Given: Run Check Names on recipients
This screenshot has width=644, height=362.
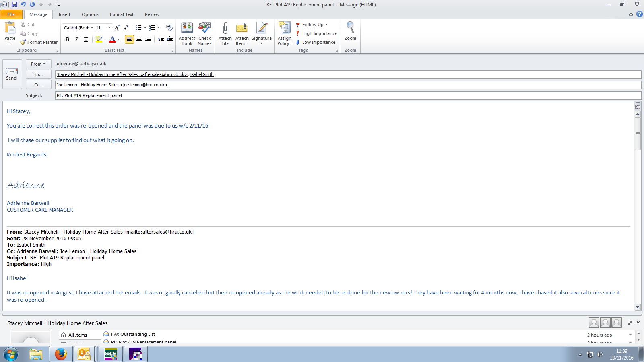Looking at the screenshot, I should (x=204, y=34).
